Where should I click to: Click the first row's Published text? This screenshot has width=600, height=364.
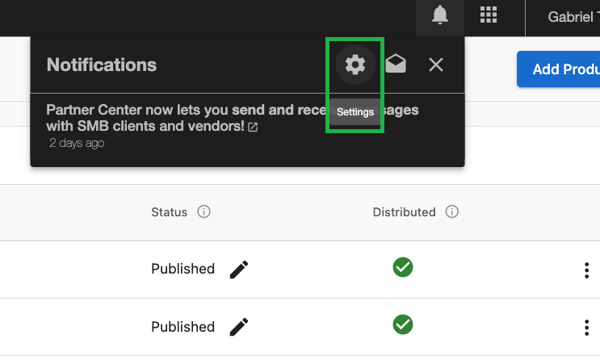click(x=183, y=269)
